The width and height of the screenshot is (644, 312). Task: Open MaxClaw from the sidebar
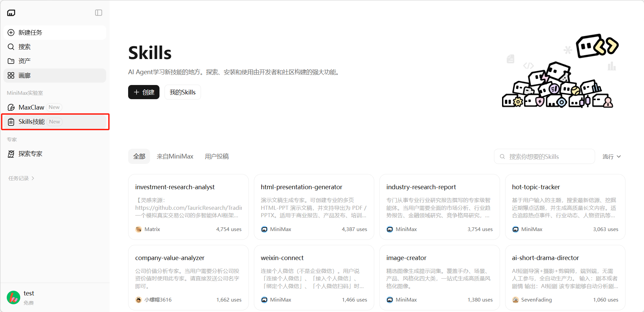tap(31, 107)
